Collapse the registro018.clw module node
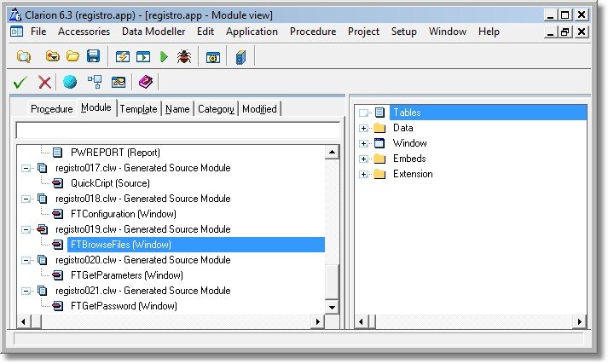 coord(26,199)
